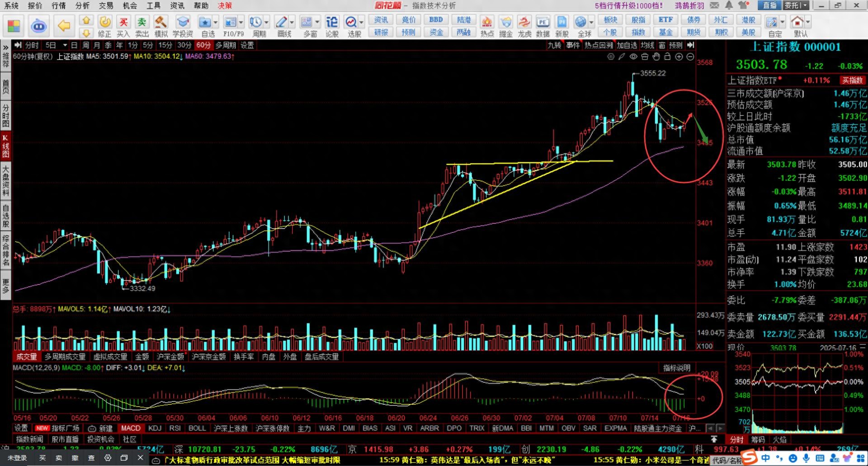Image resolution: width=868 pixels, height=466 pixels.
Task: Click the 买指数 button
Action: click(852, 80)
